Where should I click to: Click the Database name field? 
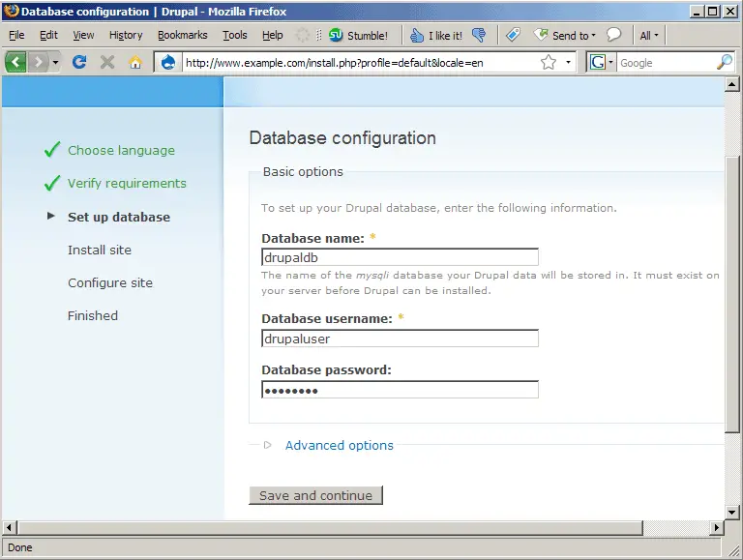[400, 257]
